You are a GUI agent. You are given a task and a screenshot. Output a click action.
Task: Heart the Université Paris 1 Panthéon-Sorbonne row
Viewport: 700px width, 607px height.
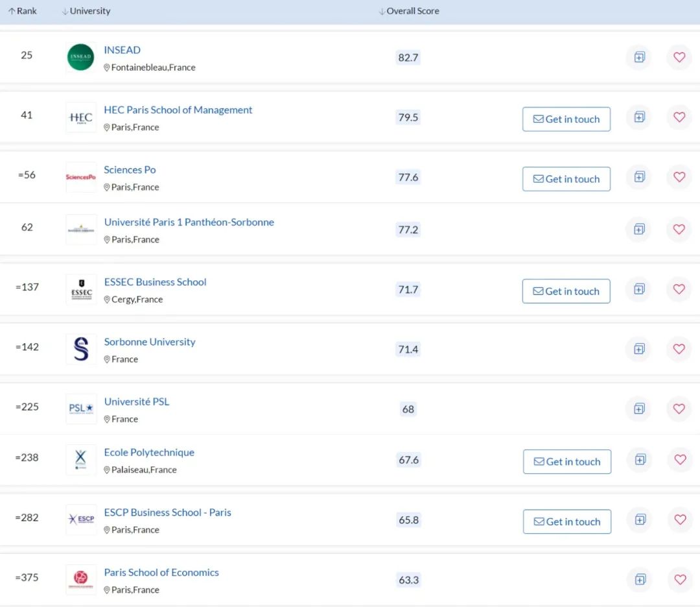(x=679, y=229)
